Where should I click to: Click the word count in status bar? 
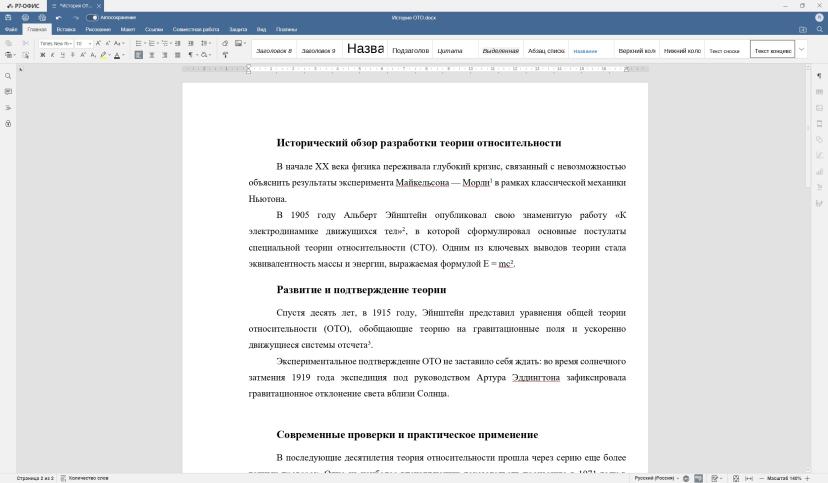[84, 478]
